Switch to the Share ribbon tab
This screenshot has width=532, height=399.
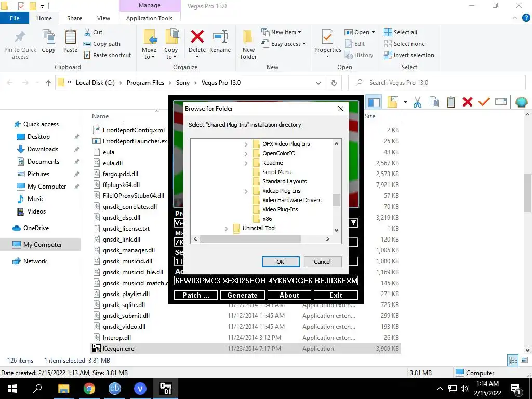74,18
